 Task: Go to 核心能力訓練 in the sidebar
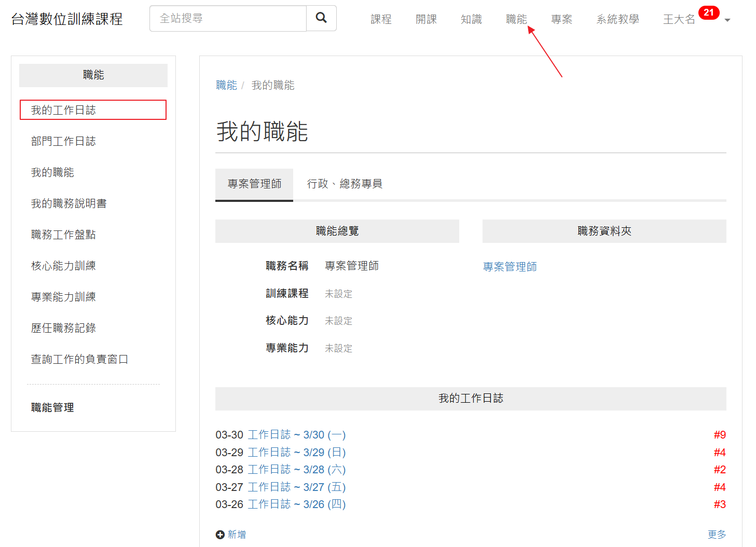[x=63, y=266]
